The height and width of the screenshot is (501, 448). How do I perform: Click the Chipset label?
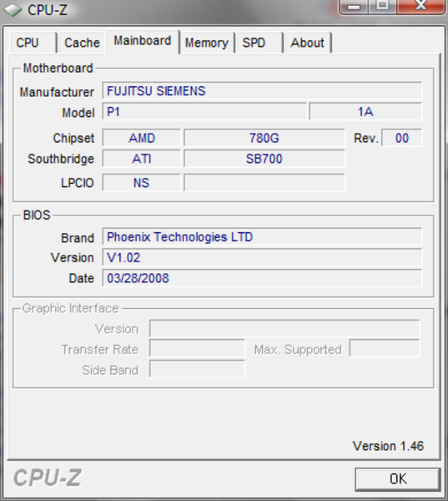[73, 138]
